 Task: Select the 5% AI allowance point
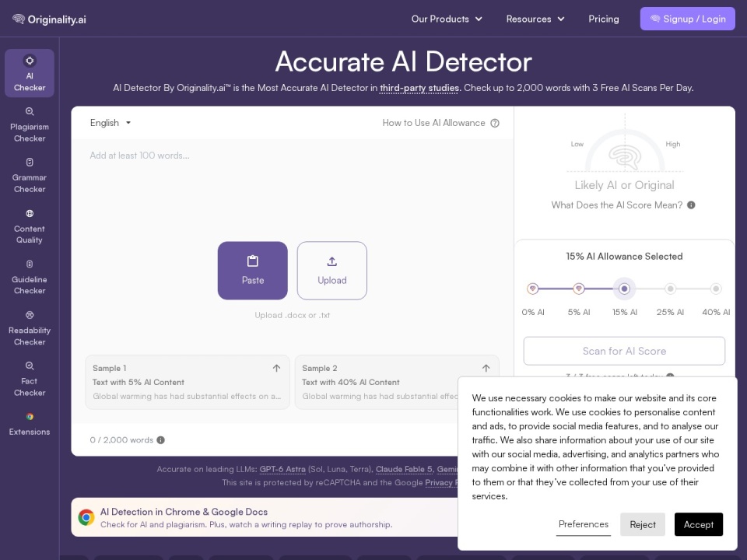(579, 289)
